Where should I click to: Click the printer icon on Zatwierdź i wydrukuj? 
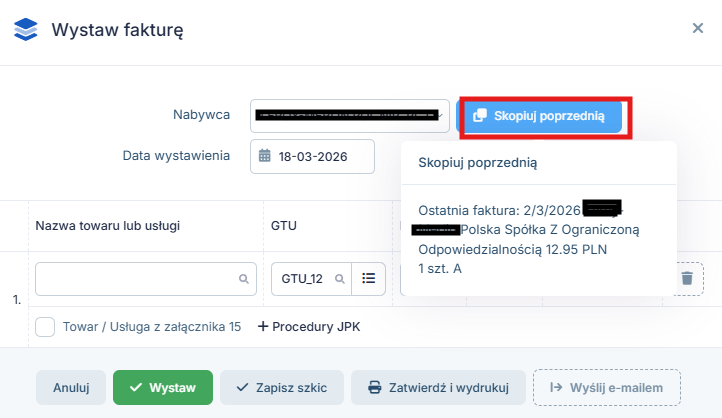pos(375,387)
